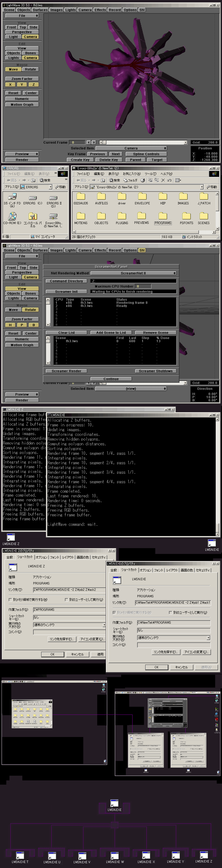Toggle 別のユーザーとして実行 in the LWSN.EXE properties dialog
The height and width of the screenshot is (868, 222).
coord(170,612)
